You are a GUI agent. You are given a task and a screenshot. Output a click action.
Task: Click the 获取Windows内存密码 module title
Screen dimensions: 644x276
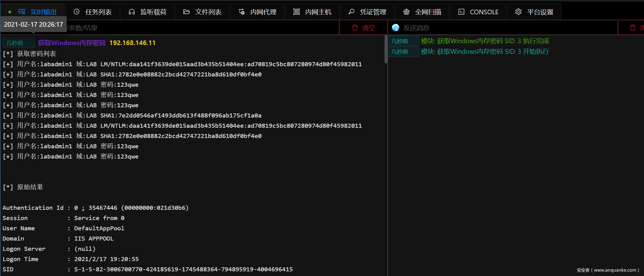coord(71,43)
